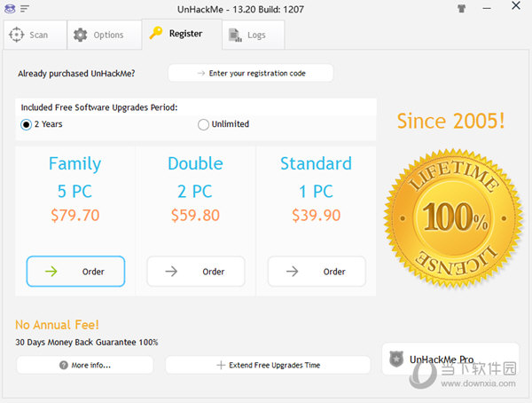Click the Lifetime License 100% badge
The height and width of the screenshot is (403, 532).
click(x=452, y=218)
